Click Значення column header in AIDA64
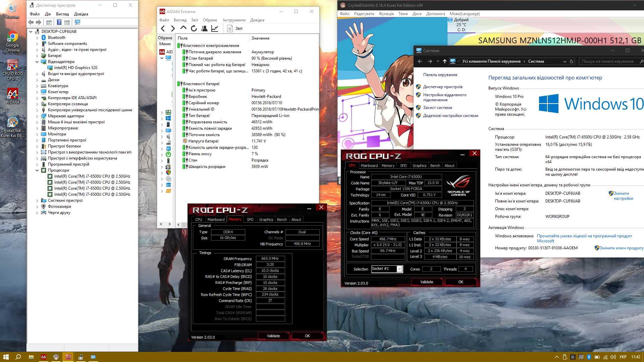 coord(260,38)
